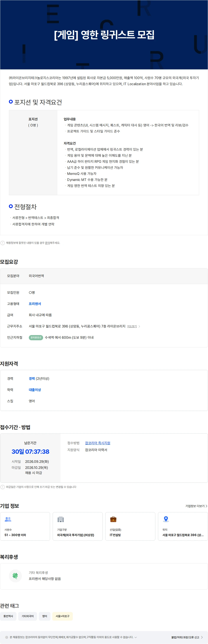The width and height of the screenshot is (208, 644).
Task: Click the text 서류전형 > 번역테스트 > 최종합격
Action: pos(36,218)
